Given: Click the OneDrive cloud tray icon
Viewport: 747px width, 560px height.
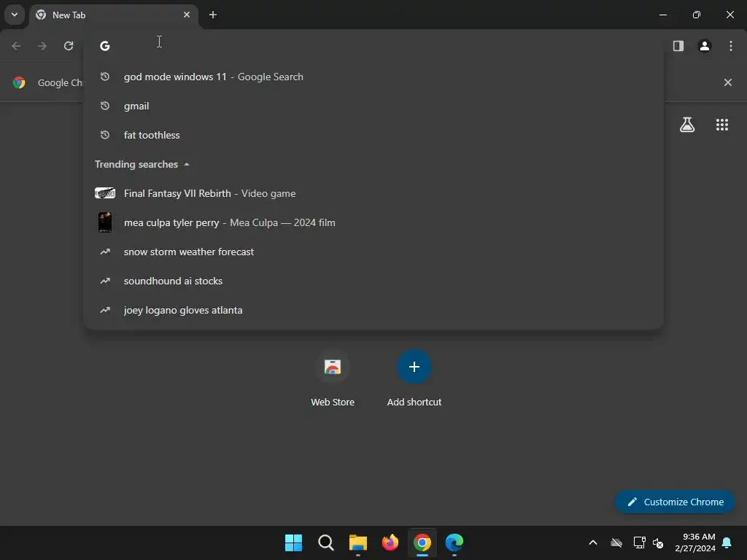Looking at the screenshot, I should pyautogui.click(x=616, y=542).
